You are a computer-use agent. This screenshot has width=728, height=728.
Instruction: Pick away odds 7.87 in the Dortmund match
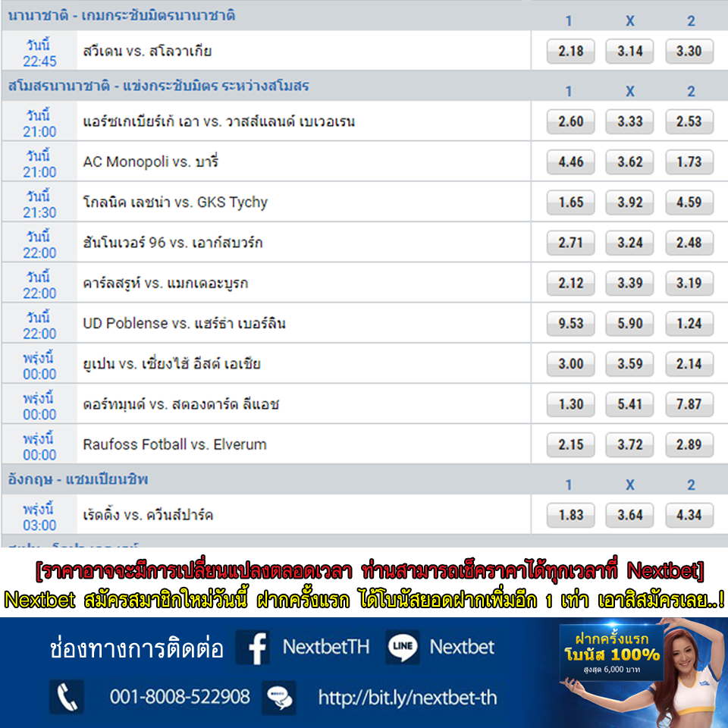689,404
